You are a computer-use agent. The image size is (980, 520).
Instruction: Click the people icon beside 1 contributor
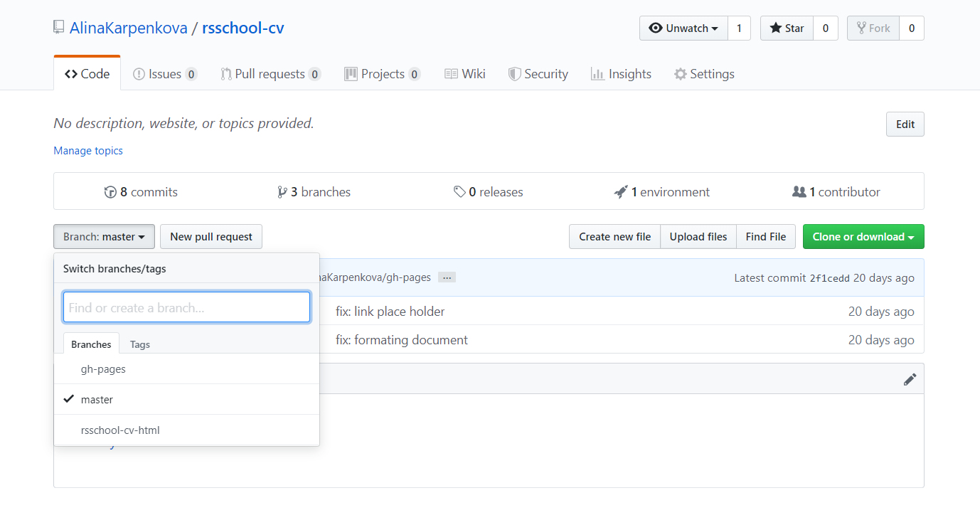coord(799,191)
